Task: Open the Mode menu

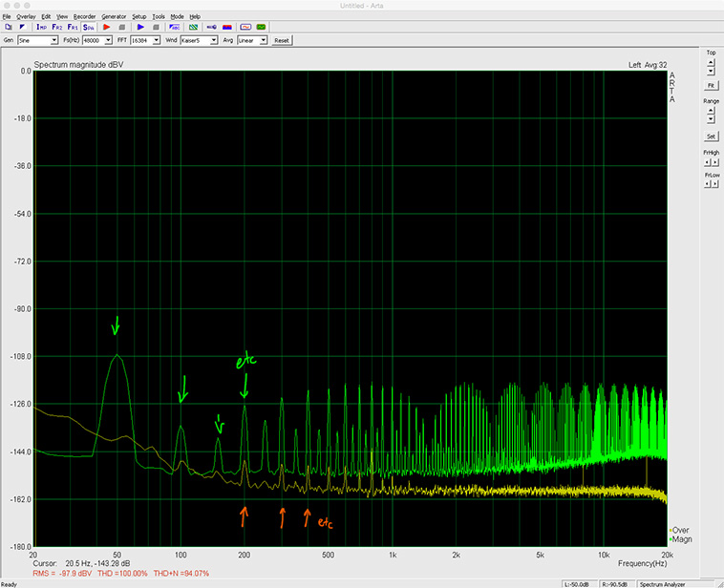Action: coord(177,16)
